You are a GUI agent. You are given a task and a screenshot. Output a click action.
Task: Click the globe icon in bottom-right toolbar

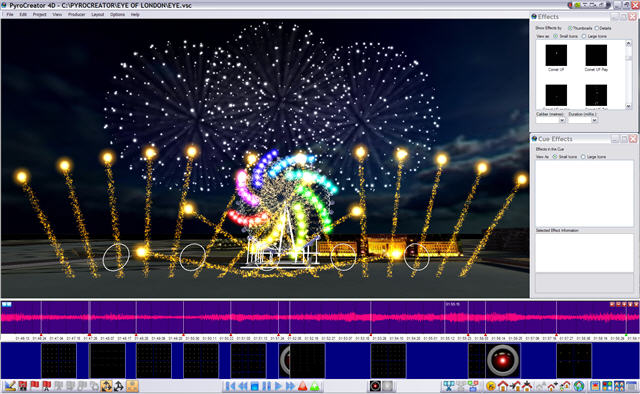tap(579, 386)
